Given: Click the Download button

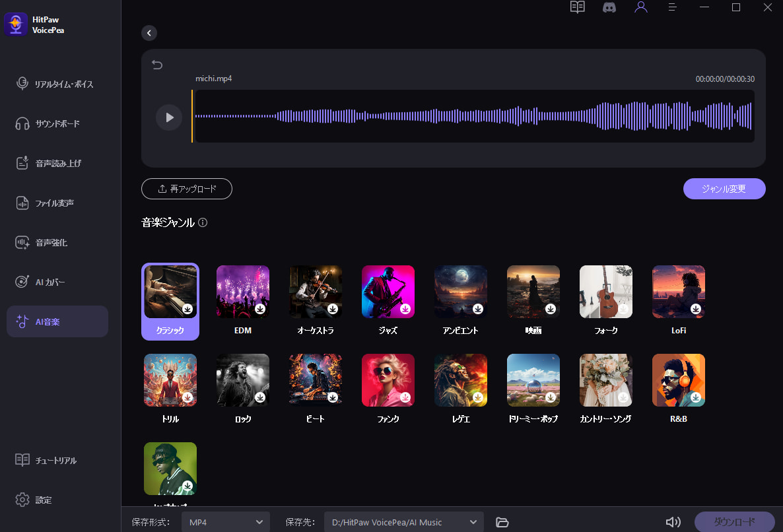Looking at the screenshot, I should click(734, 521).
